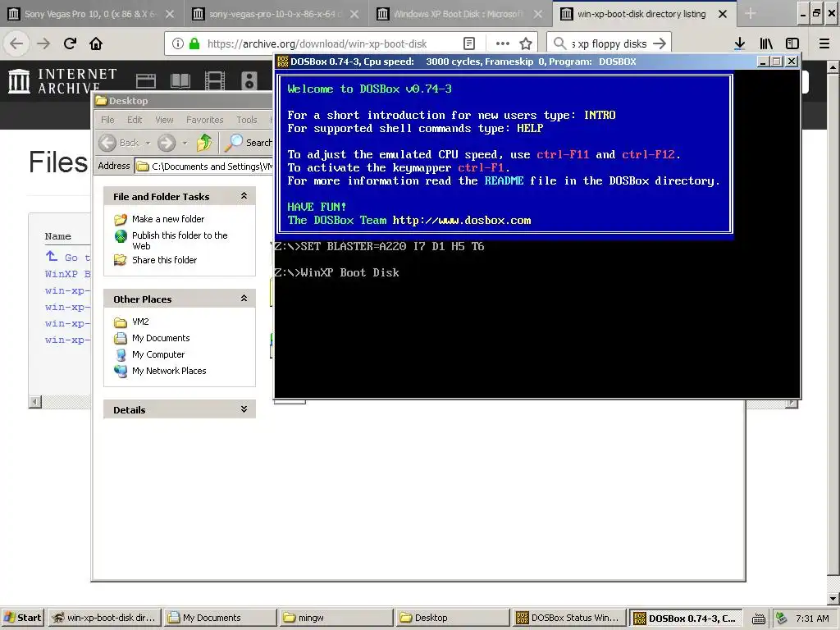The width and height of the screenshot is (840, 630).
Task: Switch to win-xp-boot-disk taskbar button
Action: click(105, 618)
